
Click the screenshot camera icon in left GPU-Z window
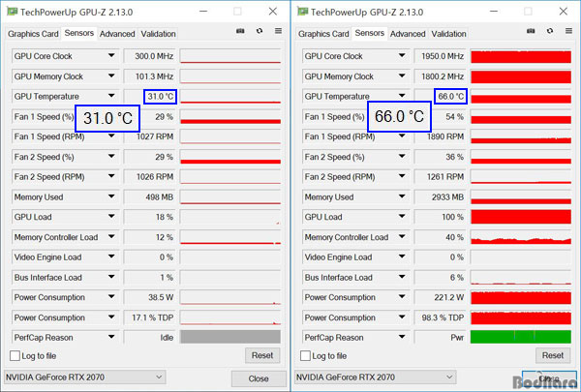point(240,31)
